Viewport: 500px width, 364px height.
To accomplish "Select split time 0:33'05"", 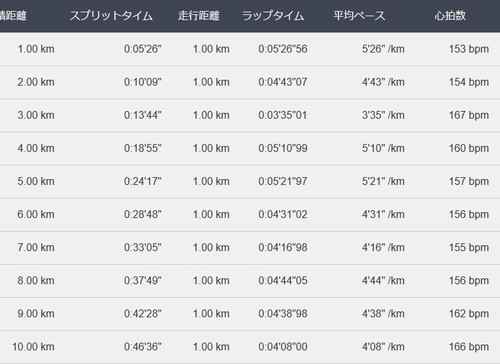I will [142, 247].
